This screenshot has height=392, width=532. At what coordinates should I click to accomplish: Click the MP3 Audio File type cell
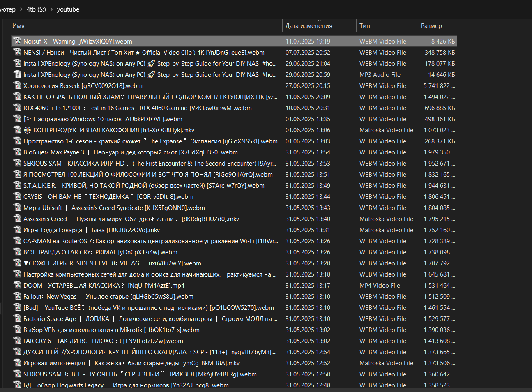pyautogui.click(x=380, y=74)
